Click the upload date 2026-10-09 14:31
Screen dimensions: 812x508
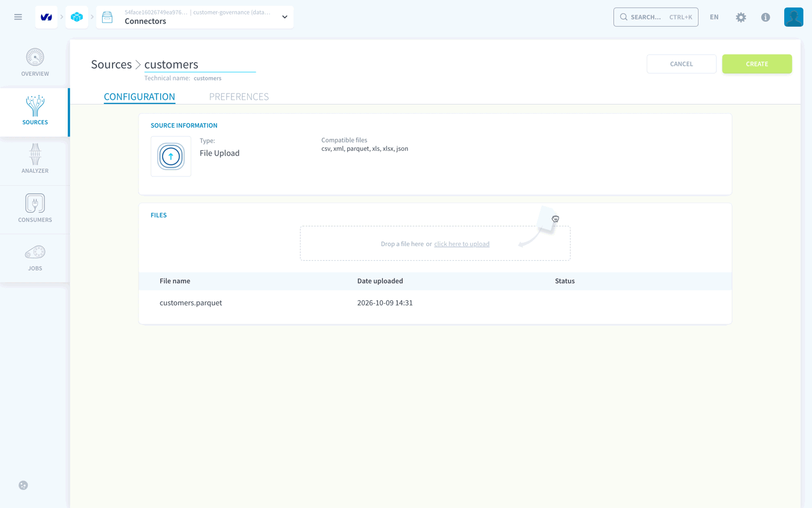tap(385, 303)
